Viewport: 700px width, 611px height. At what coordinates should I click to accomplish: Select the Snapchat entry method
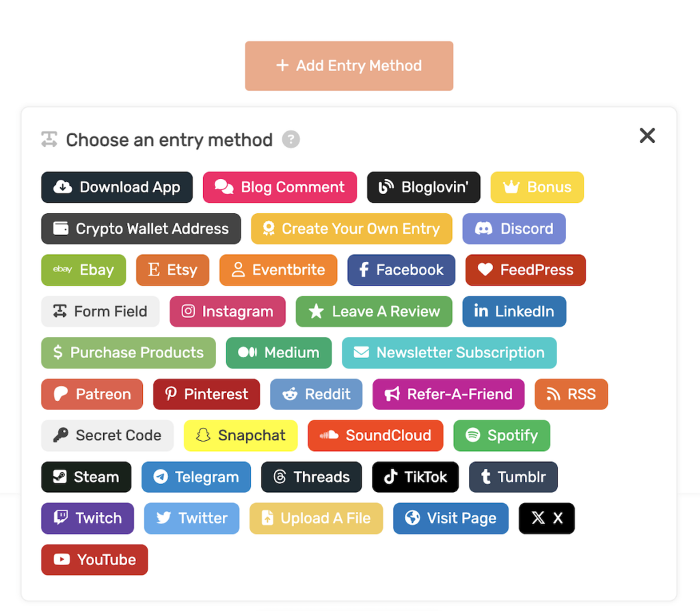[241, 435]
